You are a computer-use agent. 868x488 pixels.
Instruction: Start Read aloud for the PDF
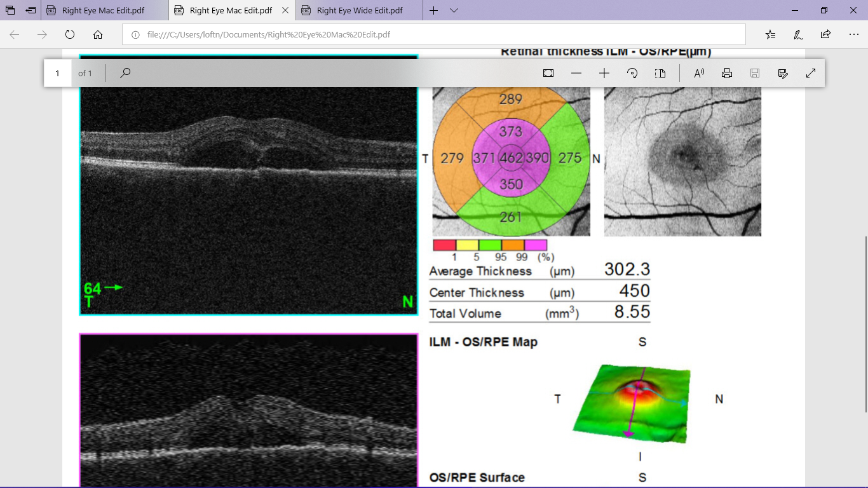click(699, 73)
